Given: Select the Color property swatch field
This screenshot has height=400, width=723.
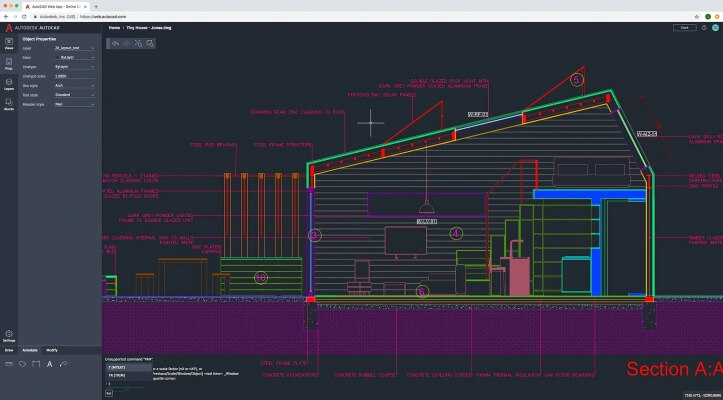Looking at the screenshot, I should click(x=74, y=57).
